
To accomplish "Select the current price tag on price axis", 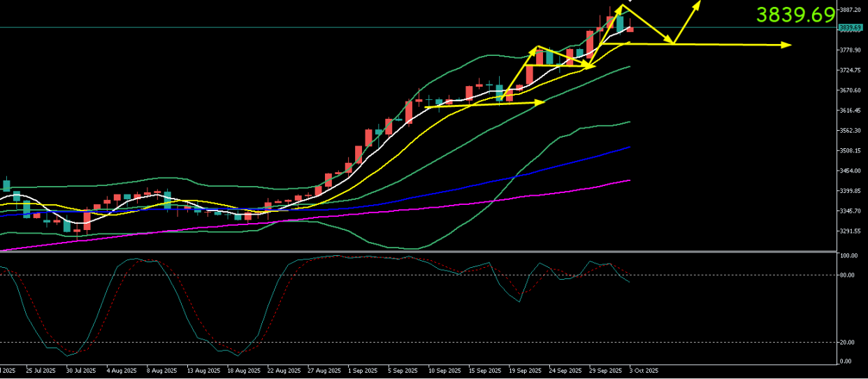I will click(x=850, y=27).
